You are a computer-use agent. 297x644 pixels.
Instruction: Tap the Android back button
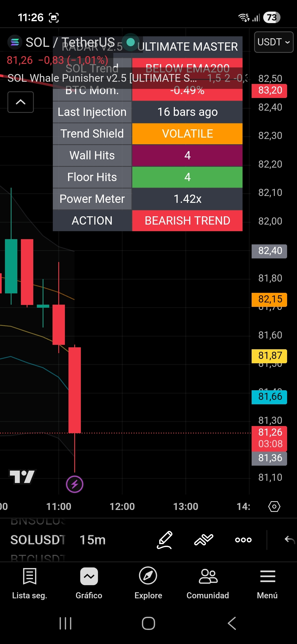232,623
